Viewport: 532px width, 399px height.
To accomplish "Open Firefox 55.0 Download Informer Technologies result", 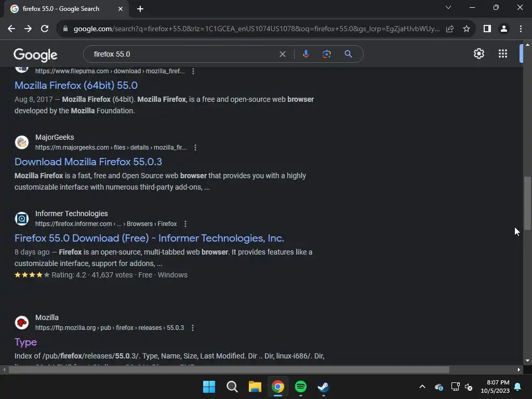I will 149,238.
